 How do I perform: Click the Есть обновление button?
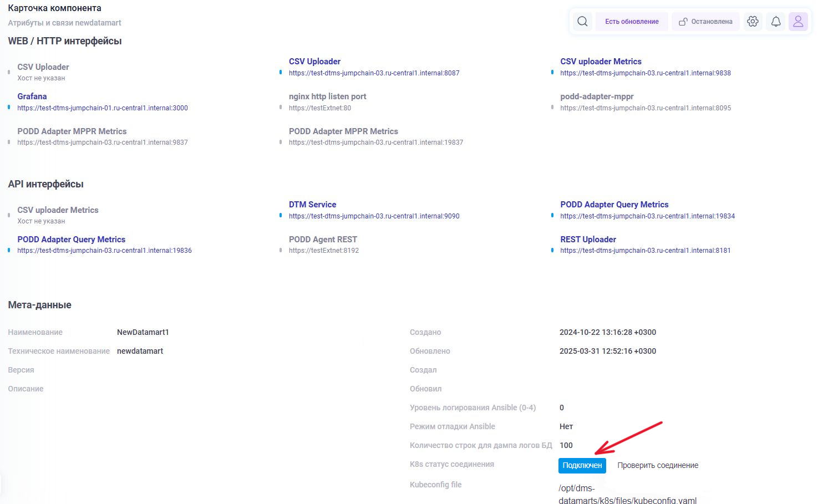632,22
